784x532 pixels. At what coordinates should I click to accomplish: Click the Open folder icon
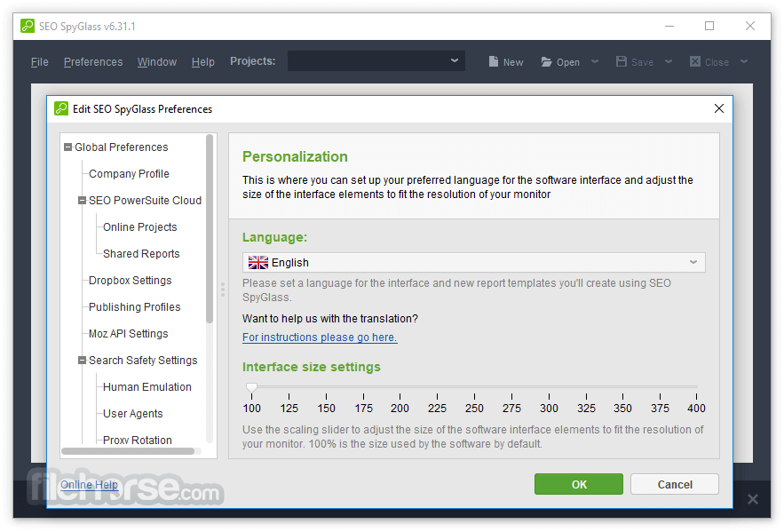pos(547,62)
